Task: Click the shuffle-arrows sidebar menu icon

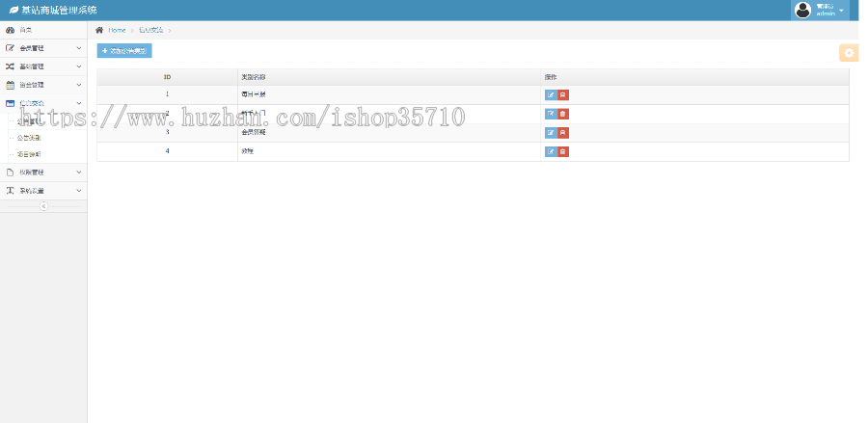Action: [10, 66]
